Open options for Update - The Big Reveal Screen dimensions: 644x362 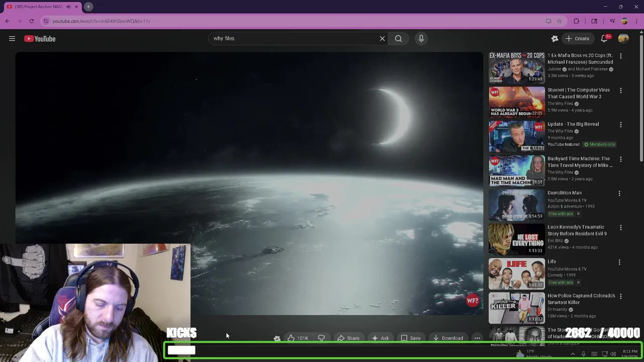tap(620, 125)
